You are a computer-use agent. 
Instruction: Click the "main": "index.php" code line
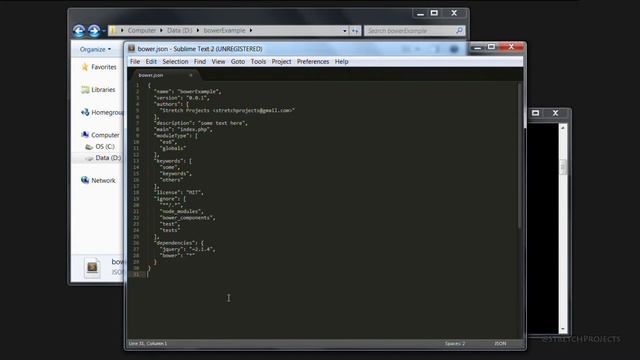click(183, 129)
